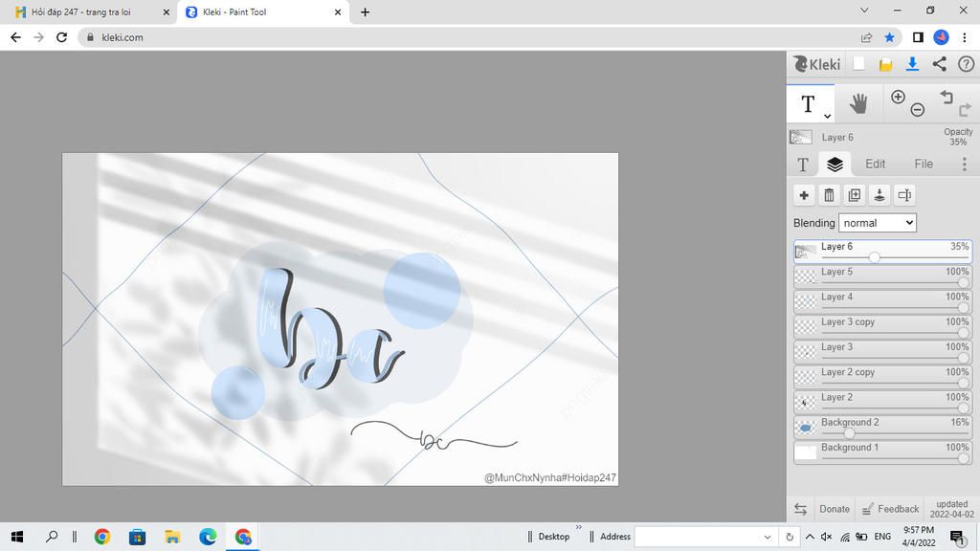980x551 pixels.
Task: Add a new layer with plus button
Action: click(804, 195)
